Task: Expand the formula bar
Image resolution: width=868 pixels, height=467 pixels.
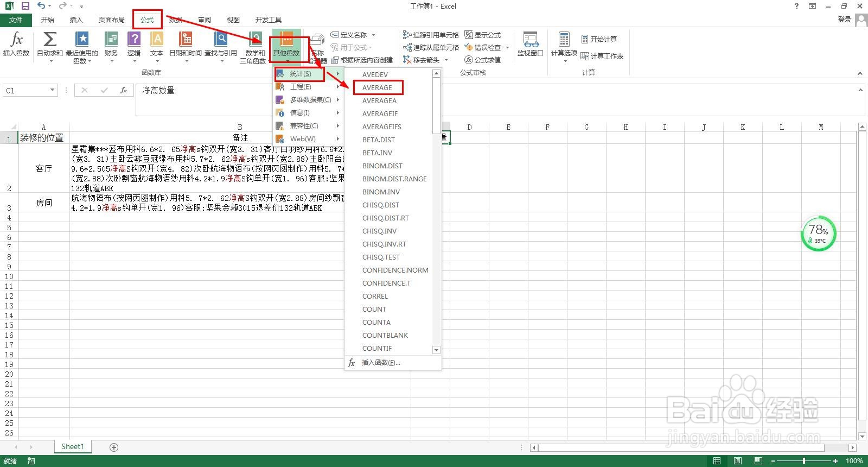Action: tap(860, 90)
